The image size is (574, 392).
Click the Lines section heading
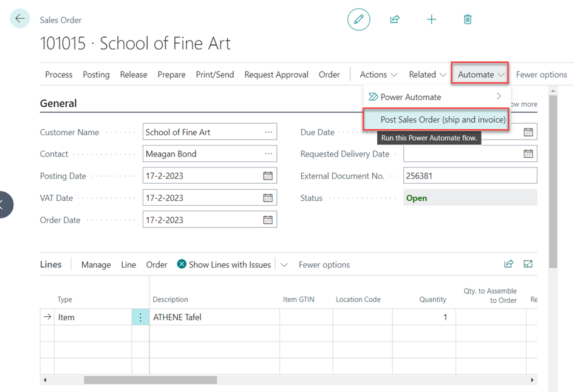(x=51, y=265)
